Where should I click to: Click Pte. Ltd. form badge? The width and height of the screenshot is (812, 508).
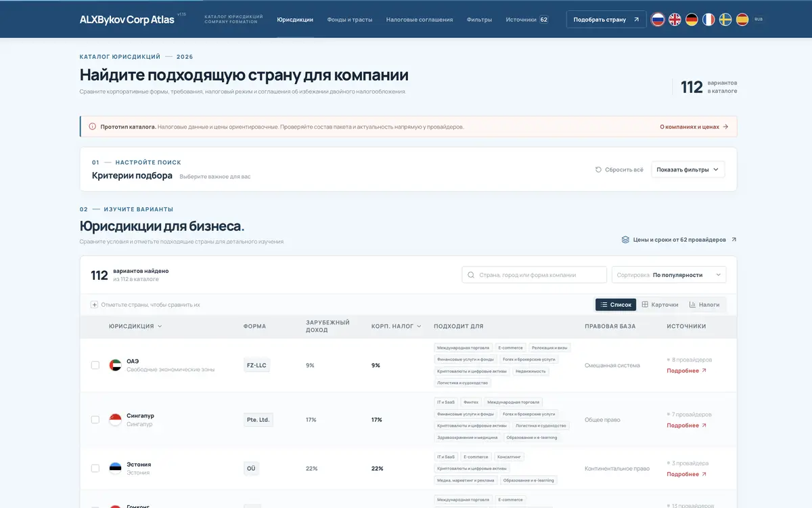258,419
